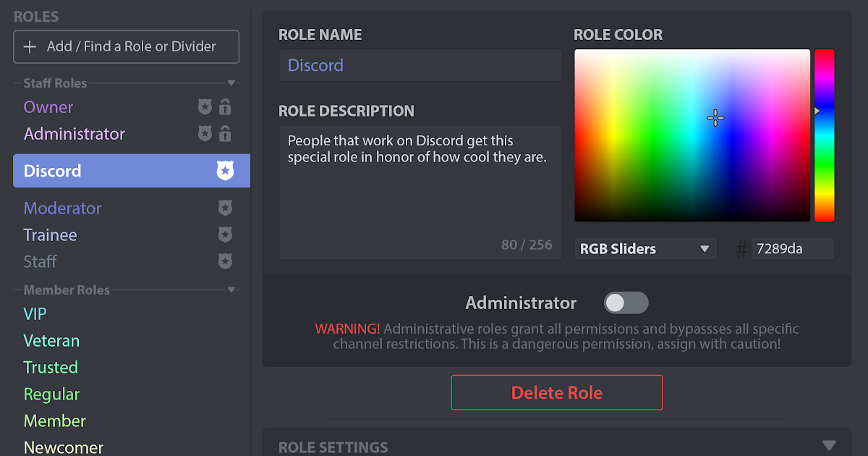Collapse the Staff Roles group

point(231,83)
